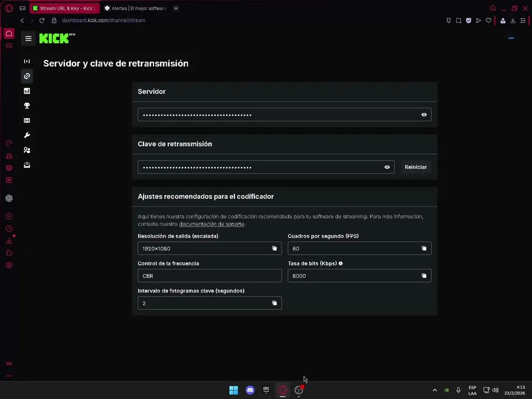Show hidden system tray icons

tap(434, 390)
